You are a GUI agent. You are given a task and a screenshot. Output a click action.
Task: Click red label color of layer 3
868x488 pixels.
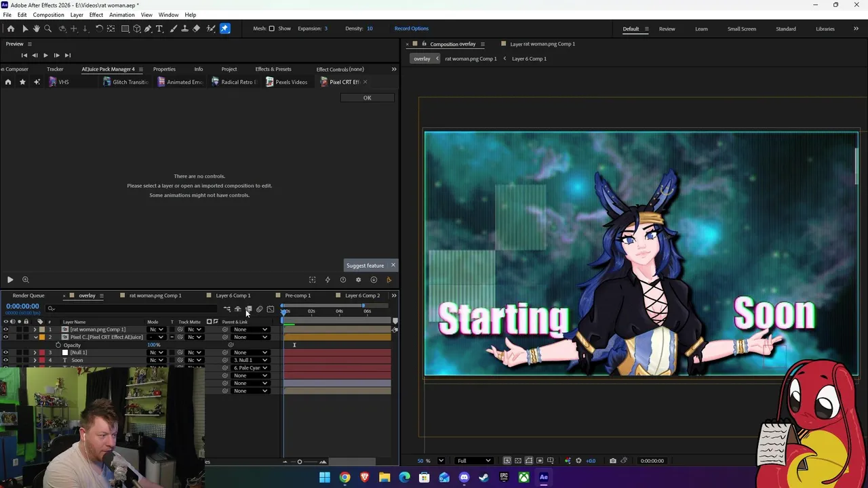[x=42, y=352]
